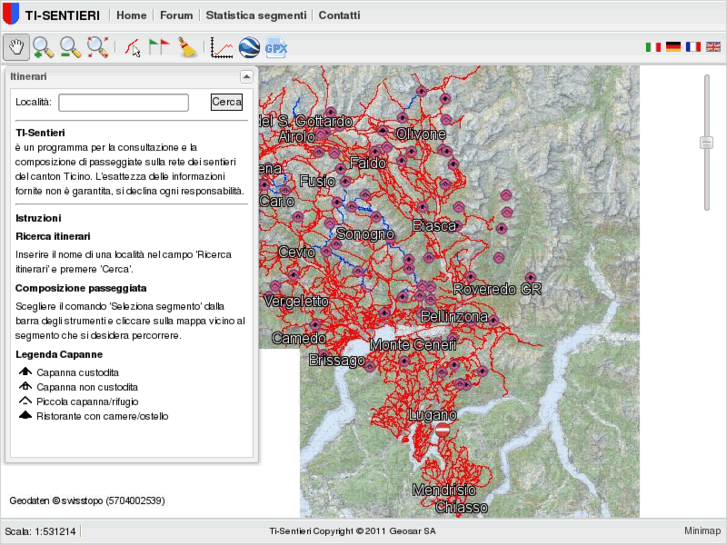727x545 pixels.
Task: Click the map zoom slider handle
Action: (x=706, y=143)
